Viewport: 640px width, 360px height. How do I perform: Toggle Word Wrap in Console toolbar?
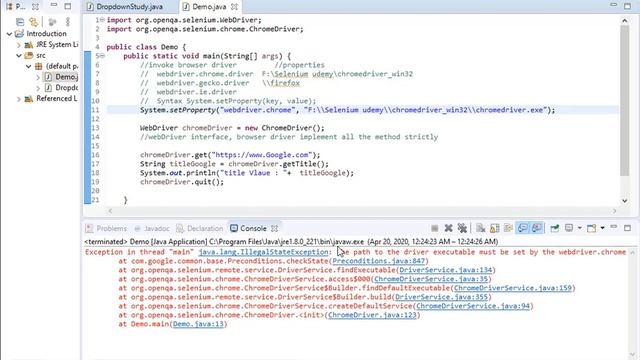click(508, 228)
